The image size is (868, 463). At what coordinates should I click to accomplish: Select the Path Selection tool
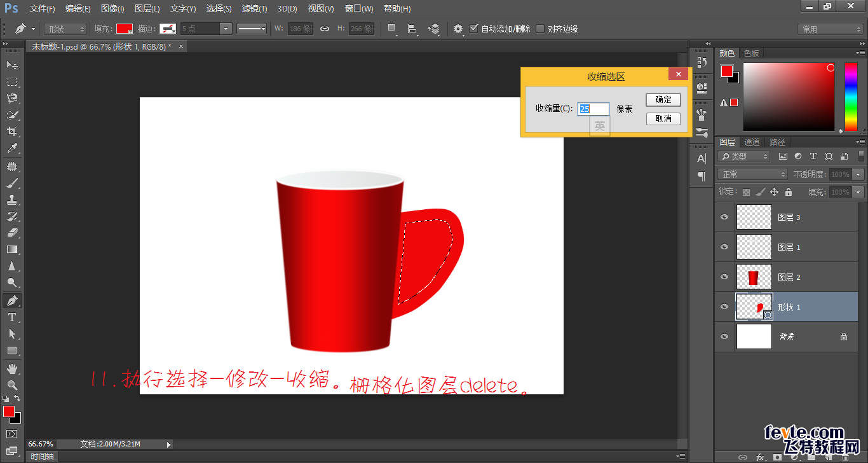tap(12, 333)
